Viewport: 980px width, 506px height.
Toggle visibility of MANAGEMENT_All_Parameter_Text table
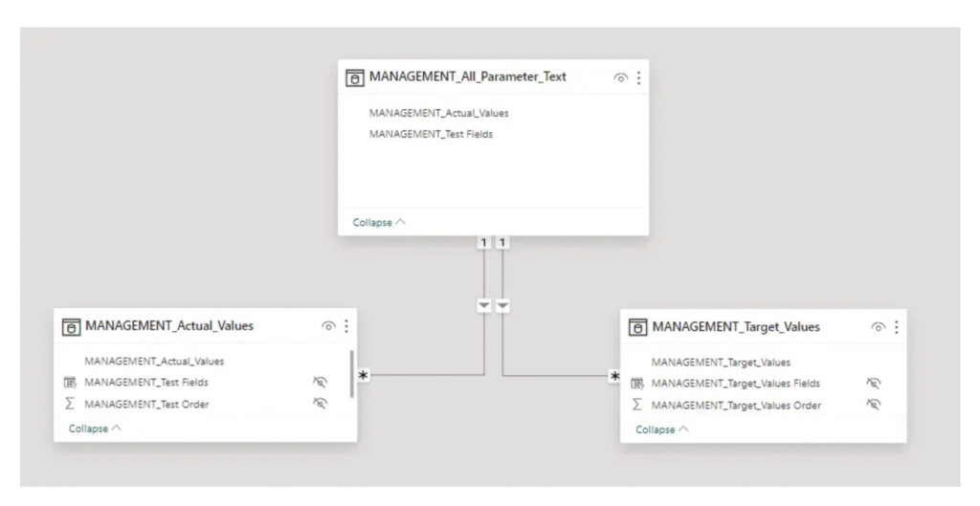coord(620,77)
